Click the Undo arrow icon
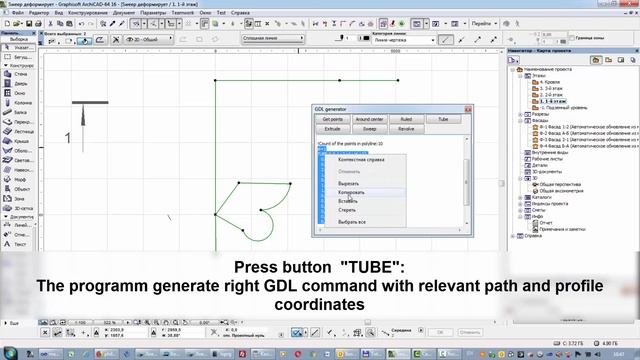 81,24
